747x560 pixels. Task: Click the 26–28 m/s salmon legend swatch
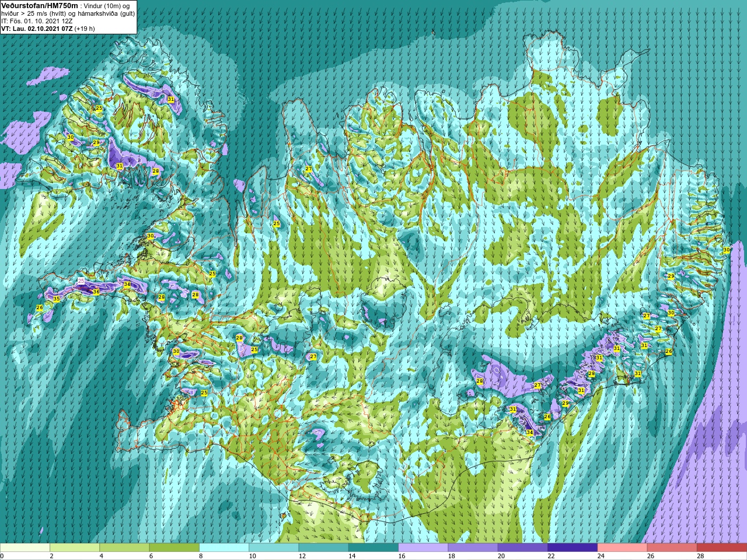(672, 548)
